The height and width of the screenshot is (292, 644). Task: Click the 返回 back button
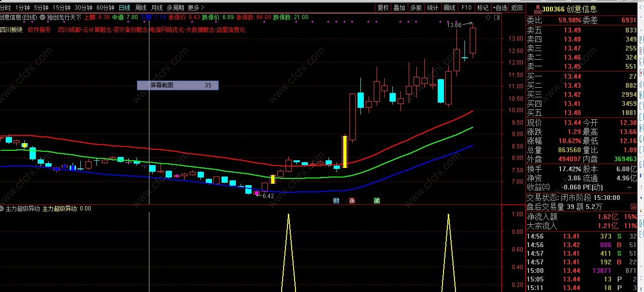click(x=517, y=8)
